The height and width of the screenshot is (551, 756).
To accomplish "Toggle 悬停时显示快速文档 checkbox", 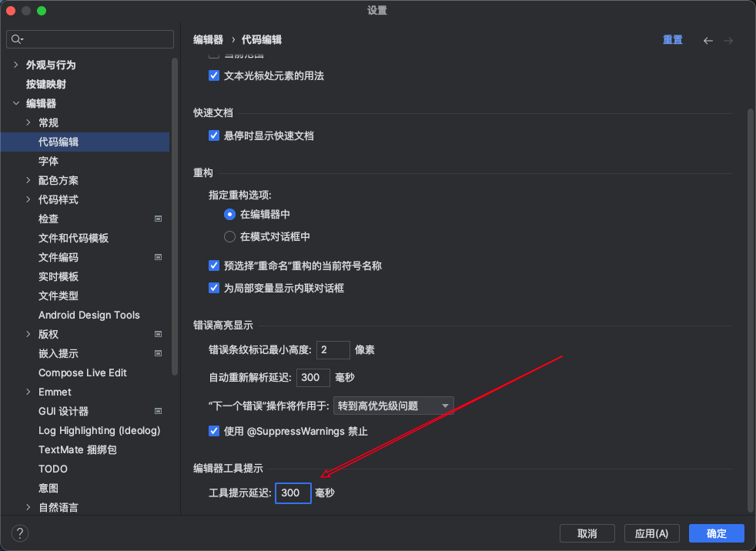I will pyautogui.click(x=215, y=135).
